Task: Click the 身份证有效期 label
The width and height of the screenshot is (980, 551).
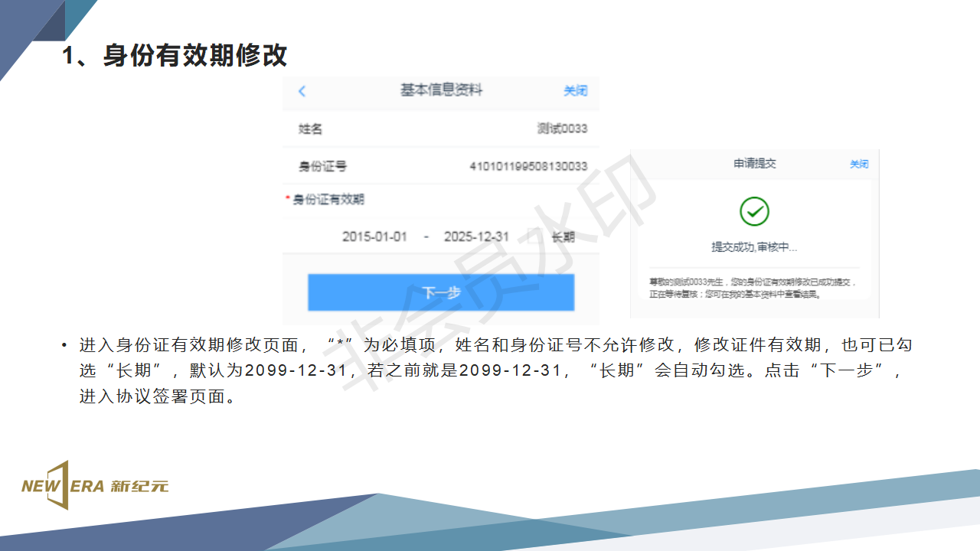Action: [328, 199]
